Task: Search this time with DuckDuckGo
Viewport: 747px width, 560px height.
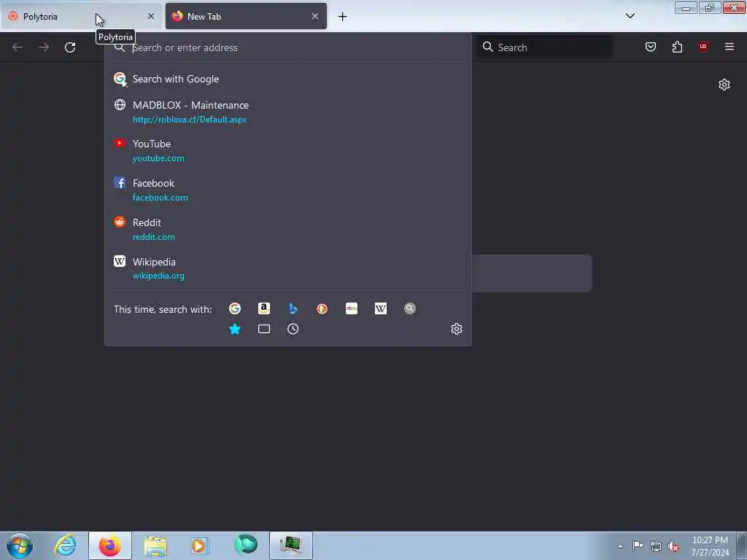Action: (x=322, y=308)
